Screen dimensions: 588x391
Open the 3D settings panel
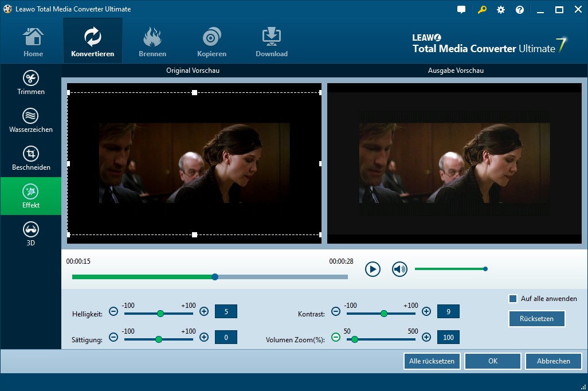[31, 234]
